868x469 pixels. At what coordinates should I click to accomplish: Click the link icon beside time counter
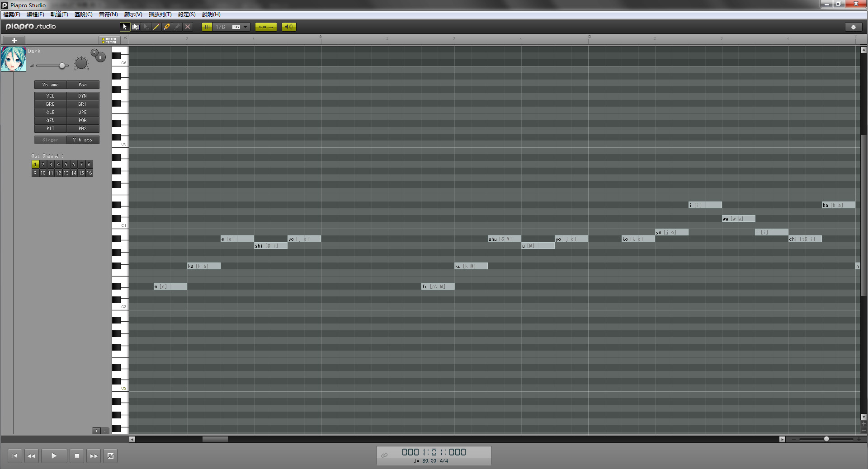pyautogui.click(x=384, y=455)
